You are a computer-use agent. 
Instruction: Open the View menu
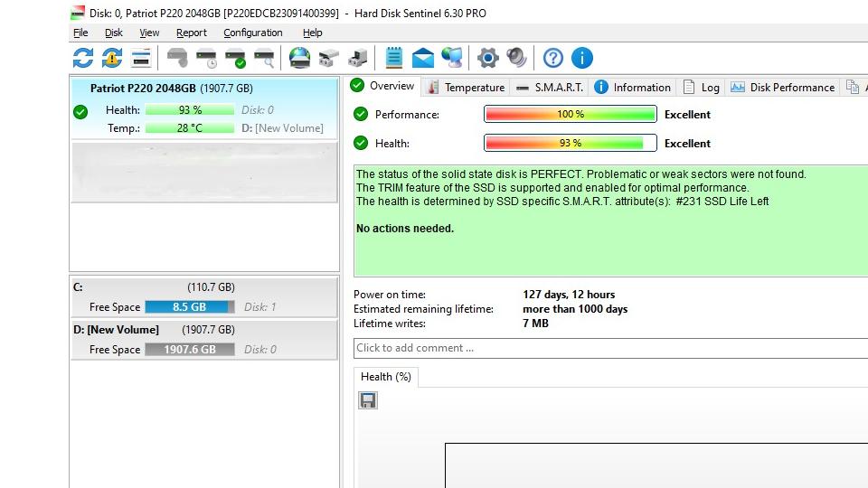click(x=149, y=33)
